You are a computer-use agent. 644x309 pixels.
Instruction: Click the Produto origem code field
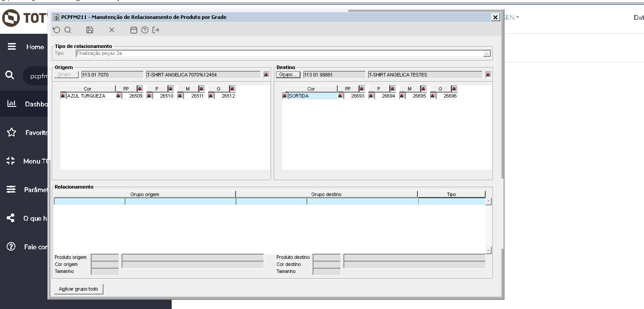[105, 258]
